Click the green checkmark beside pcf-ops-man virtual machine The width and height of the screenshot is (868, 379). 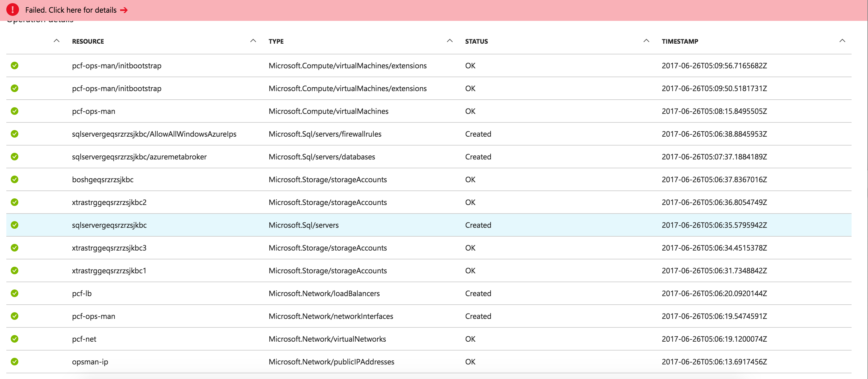15,111
